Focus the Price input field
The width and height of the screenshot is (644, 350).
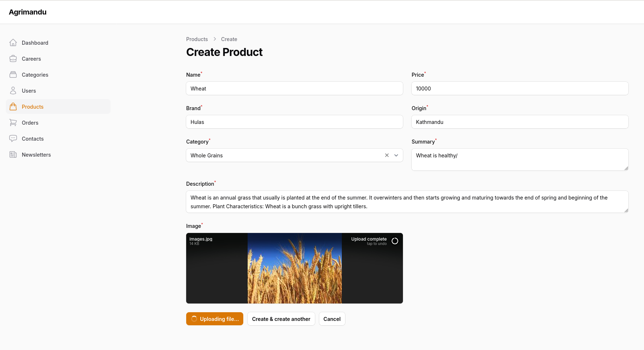tap(520, 88)
